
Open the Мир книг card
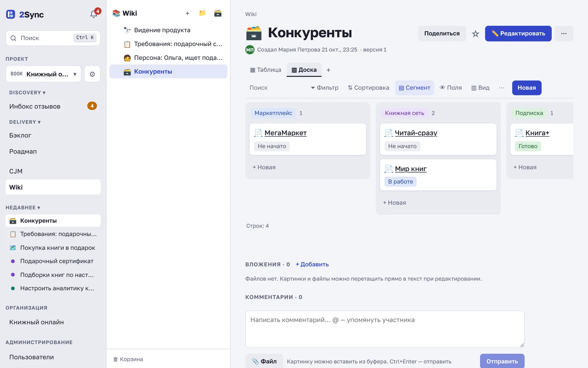coord(411,169)
